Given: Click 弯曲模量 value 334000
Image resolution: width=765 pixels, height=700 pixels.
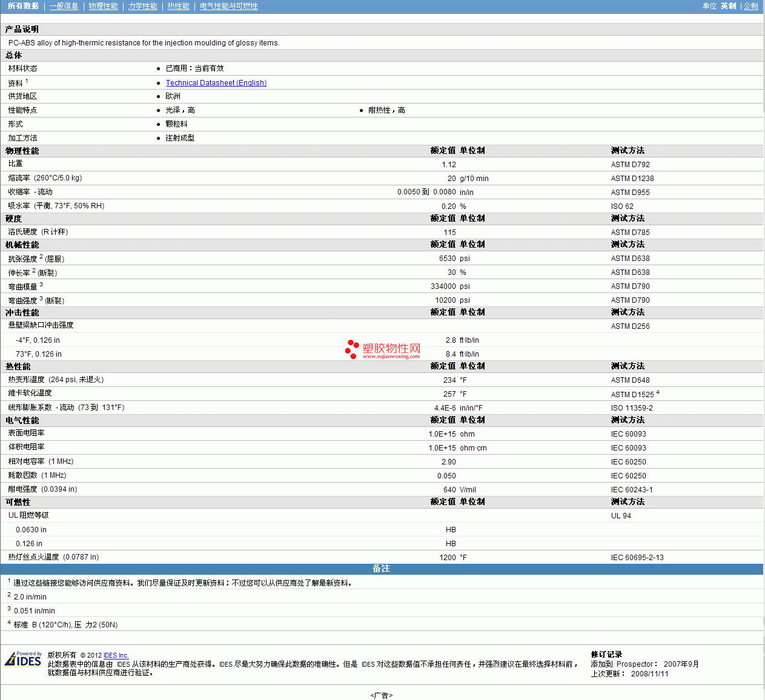Looking at the screenshot, I should (443, 286).
